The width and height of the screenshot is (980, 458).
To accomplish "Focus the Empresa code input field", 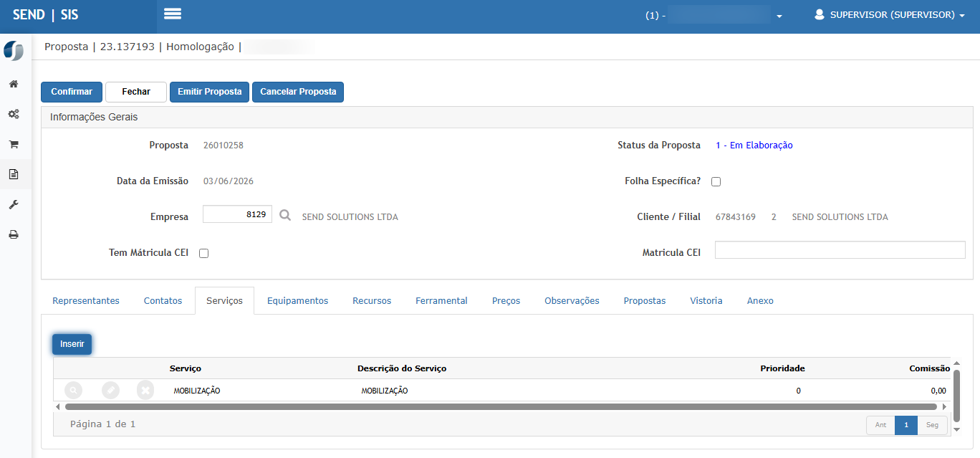I will [237, 214].
